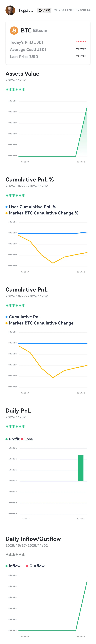Click the Average Cost(USD) row
Viewport: 96px width, 644px height.
pyautogui.click(x=48, y=49)
